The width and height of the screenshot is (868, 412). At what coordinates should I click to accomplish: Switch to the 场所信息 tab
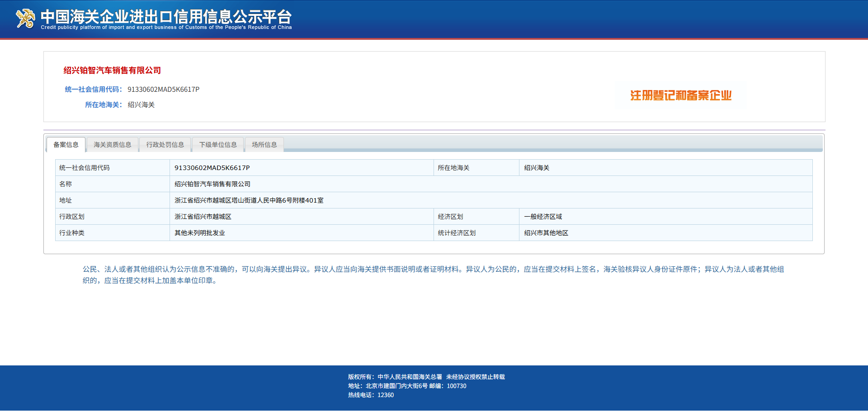point(264,145)
